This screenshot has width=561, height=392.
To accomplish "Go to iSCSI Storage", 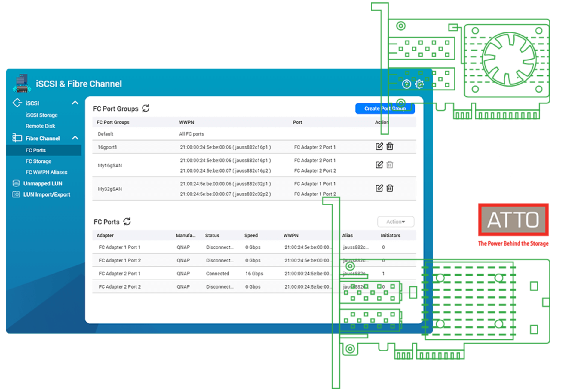I will [x=41, y=115].
